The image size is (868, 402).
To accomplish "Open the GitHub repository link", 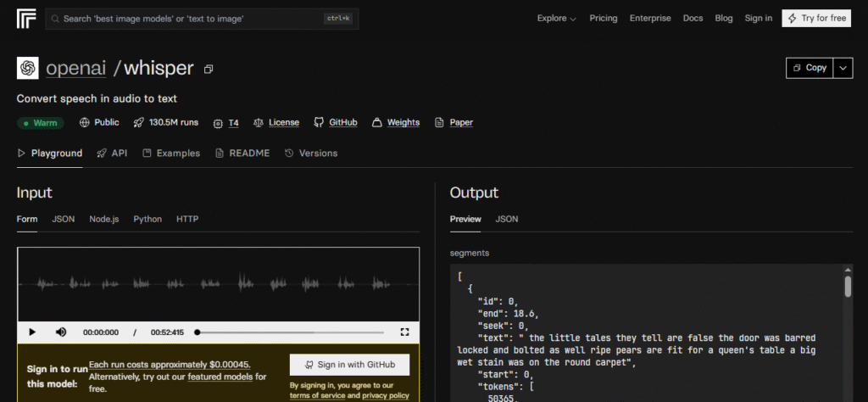I will point(343,123).
